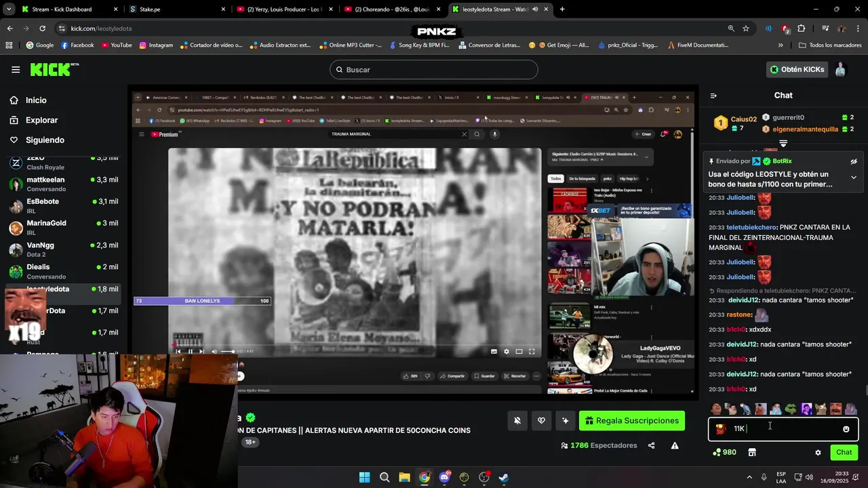
Task: Open YouTube bookmark
Action: 116,45
